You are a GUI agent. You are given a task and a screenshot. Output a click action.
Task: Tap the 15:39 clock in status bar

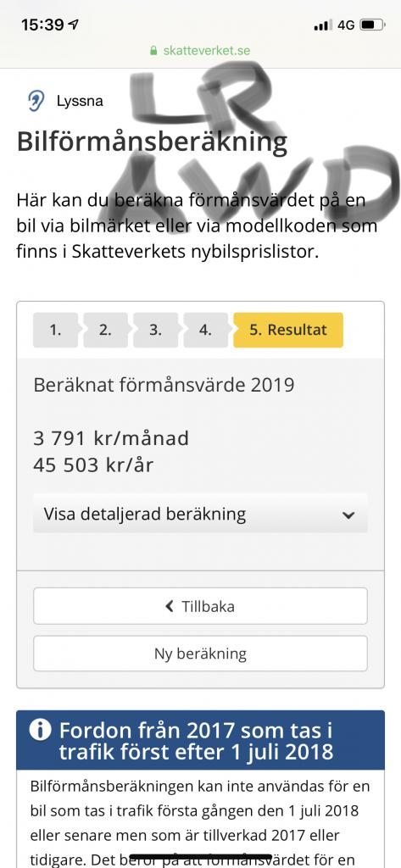click(x=43, y=25)
